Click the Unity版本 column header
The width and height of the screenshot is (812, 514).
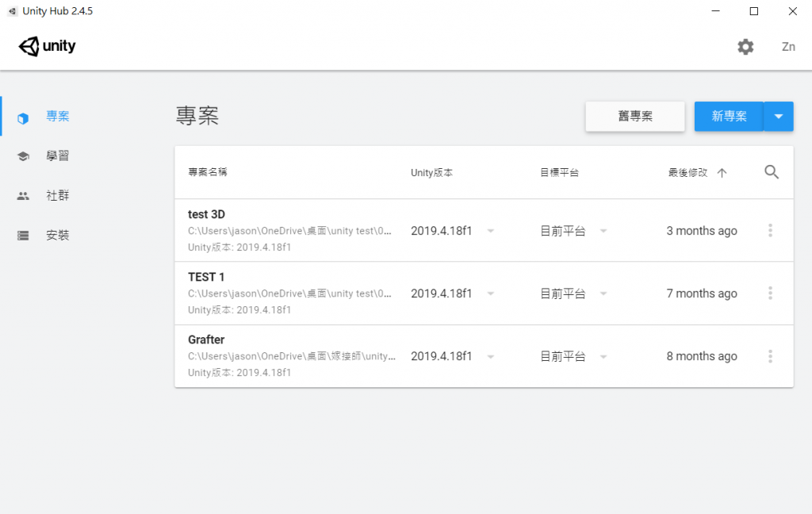pyautogui.click(x=431, y=173)
